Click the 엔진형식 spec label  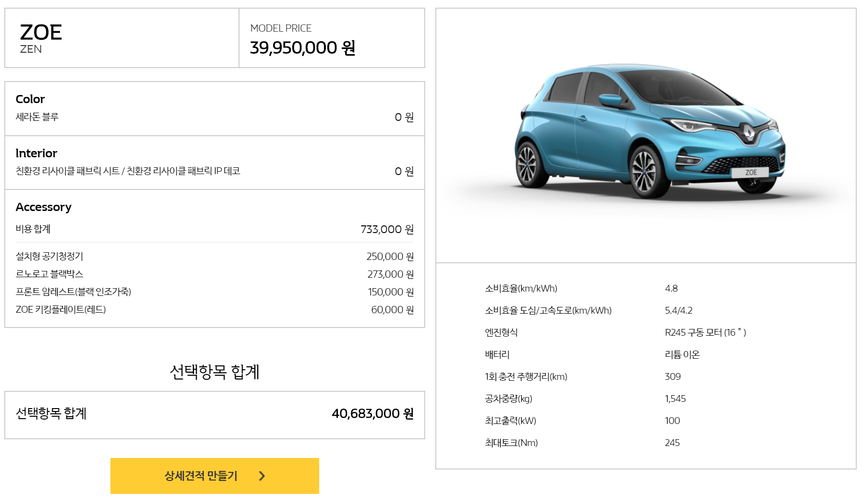(501, 332)
